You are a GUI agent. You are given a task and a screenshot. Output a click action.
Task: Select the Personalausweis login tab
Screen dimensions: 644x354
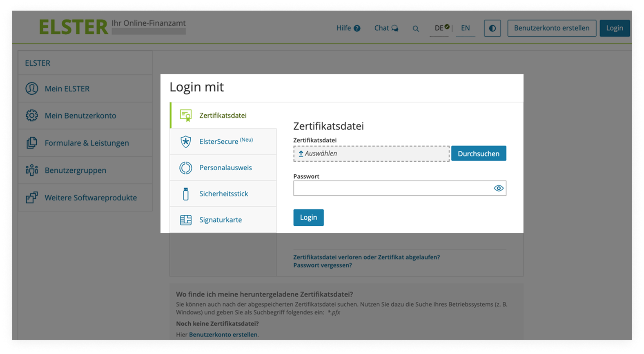[223, 168]
